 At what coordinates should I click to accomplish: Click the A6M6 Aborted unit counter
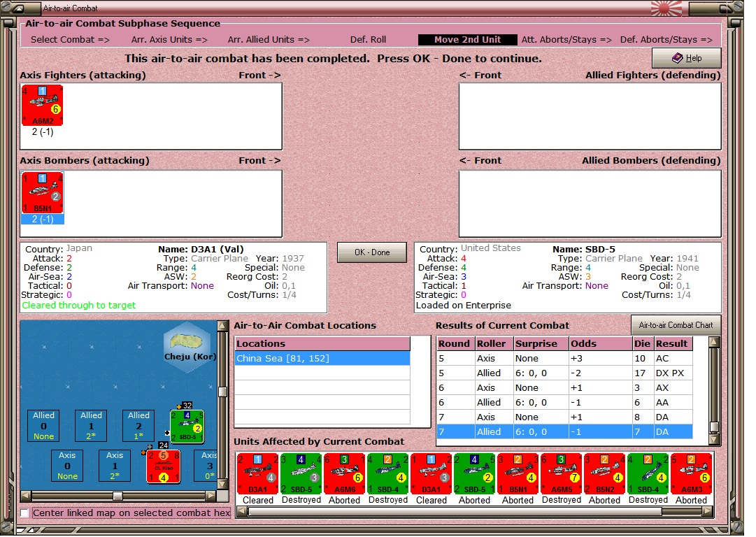click(x=344, y=474)
